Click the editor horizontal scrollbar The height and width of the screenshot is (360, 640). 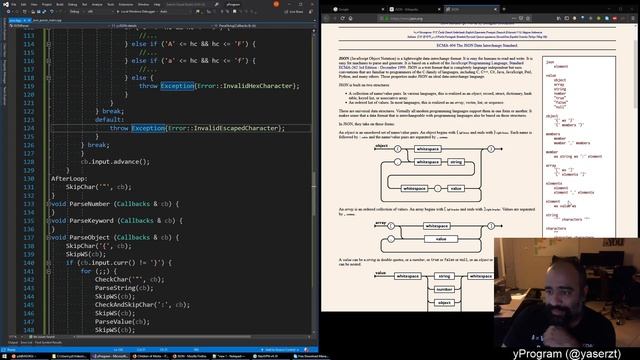click(163, 337)
